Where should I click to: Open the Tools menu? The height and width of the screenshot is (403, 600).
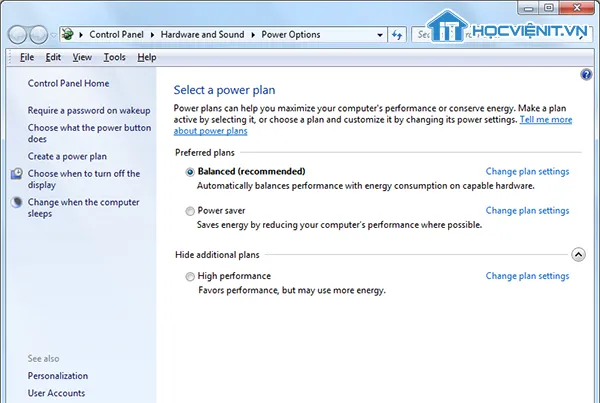point(114,58)
